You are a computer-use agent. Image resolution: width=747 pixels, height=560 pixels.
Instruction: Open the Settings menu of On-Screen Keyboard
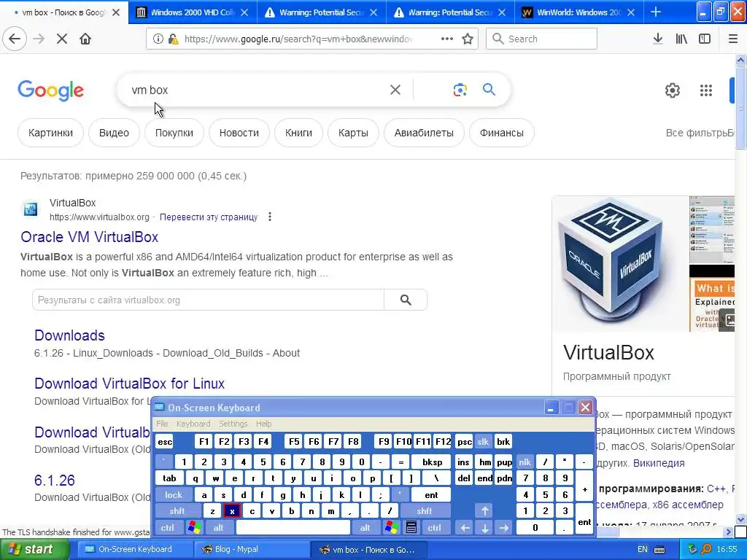point(233,424)
